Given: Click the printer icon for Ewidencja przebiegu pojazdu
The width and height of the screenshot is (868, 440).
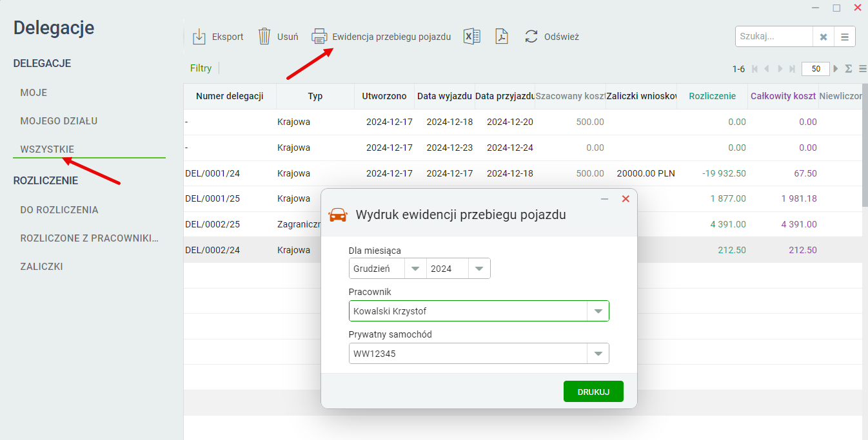Looking at the screenshot, I should [x=319, y=37].
